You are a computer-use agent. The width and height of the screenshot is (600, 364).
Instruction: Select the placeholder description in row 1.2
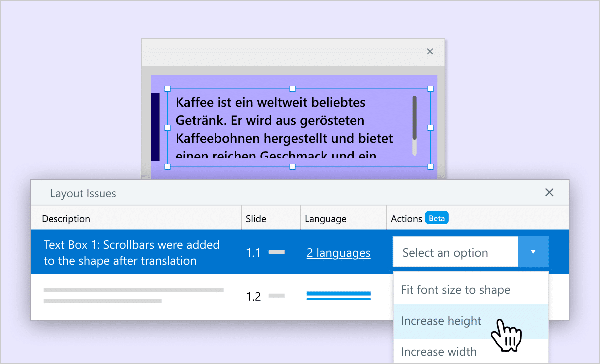[133, 295]
